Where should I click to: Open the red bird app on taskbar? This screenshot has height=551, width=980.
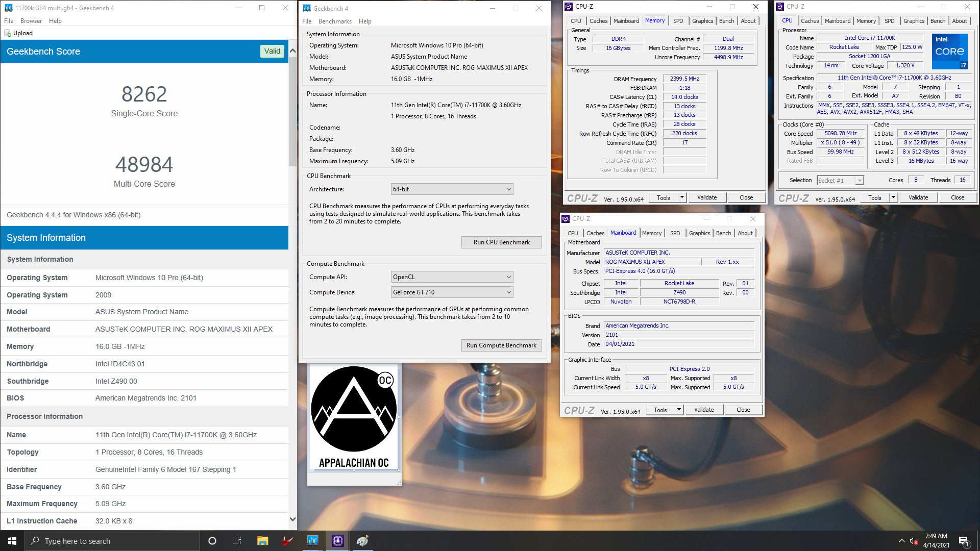coord(287,541)
